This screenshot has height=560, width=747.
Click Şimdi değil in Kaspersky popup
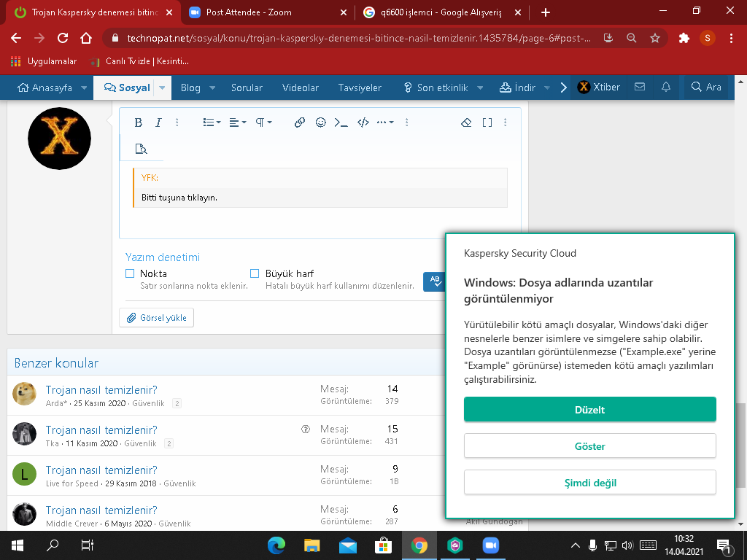589,483
